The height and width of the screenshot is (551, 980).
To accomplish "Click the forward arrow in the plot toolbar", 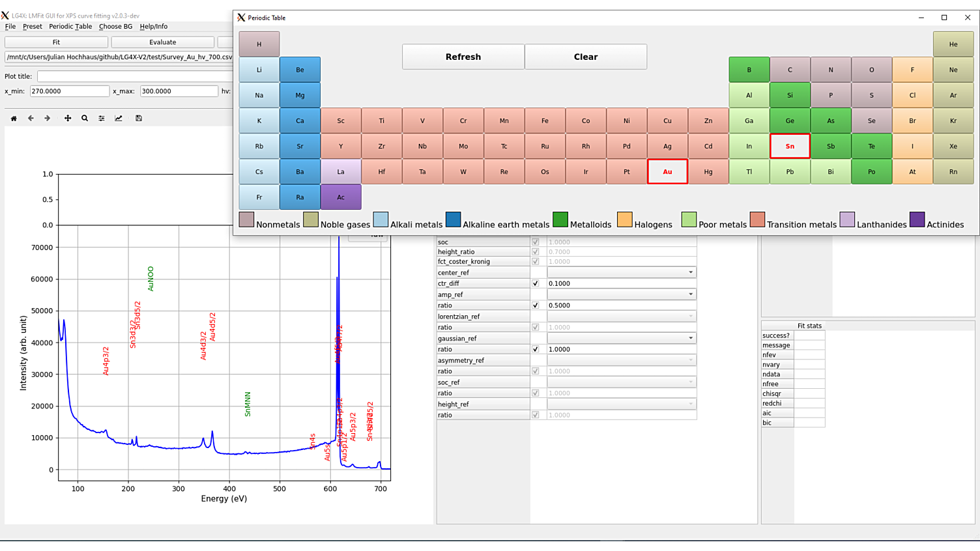I will [47, 119].
